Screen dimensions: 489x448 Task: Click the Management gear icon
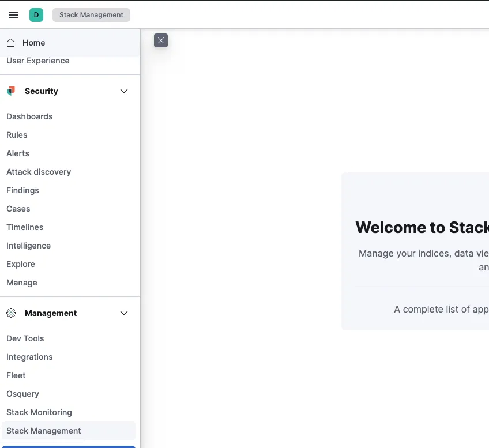click(11, 313)
